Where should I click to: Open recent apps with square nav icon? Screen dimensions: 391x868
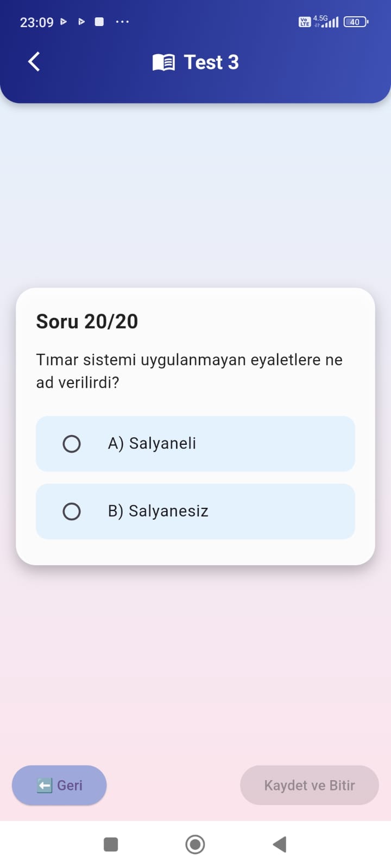point(111,844)
